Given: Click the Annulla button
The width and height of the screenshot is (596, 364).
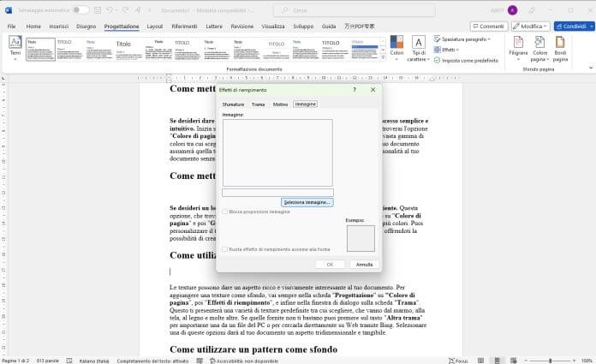Looking at the screenshot, I should point(364,265).
